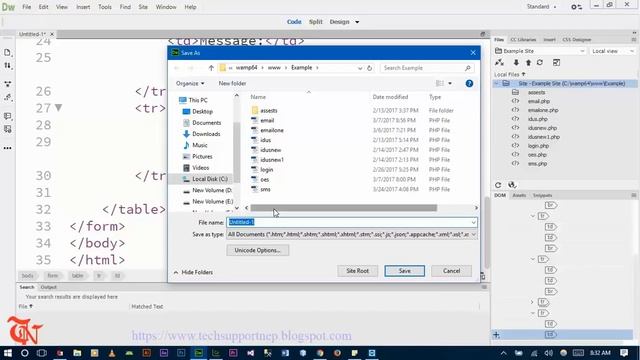Click the Inspect wand icon in left toolbar
The image size is (640, 360).
[x=7, y=98]
